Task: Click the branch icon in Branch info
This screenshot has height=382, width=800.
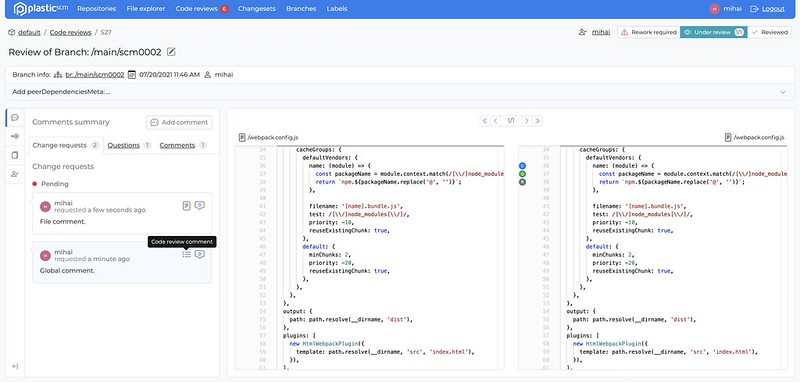Action: tap(58, 74)
